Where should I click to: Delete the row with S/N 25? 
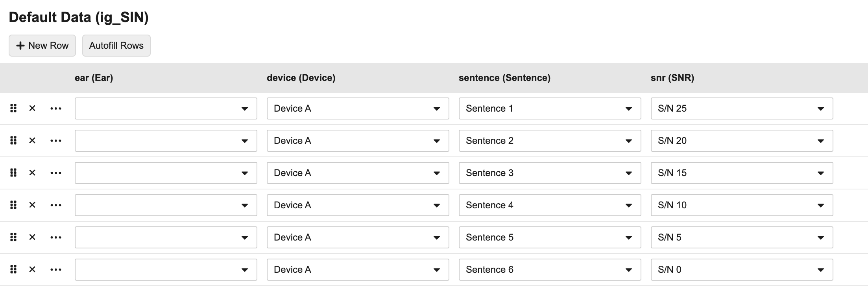(x=32, y=108)
